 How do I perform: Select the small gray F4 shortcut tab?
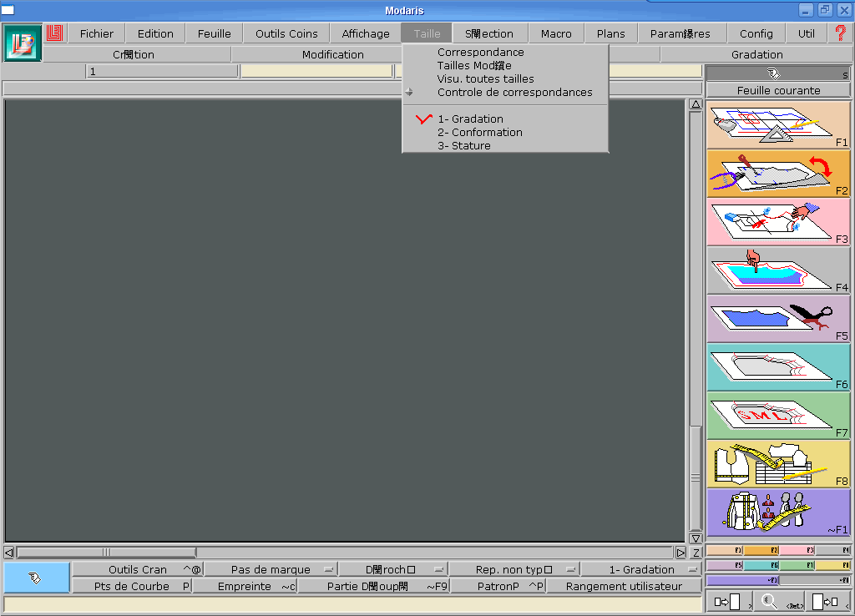[x=832, y=550]
